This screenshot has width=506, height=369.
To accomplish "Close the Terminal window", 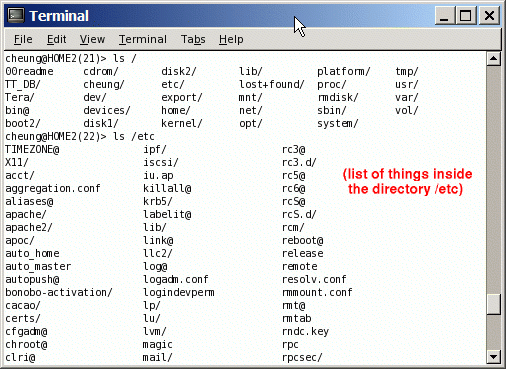I will 489,16.
